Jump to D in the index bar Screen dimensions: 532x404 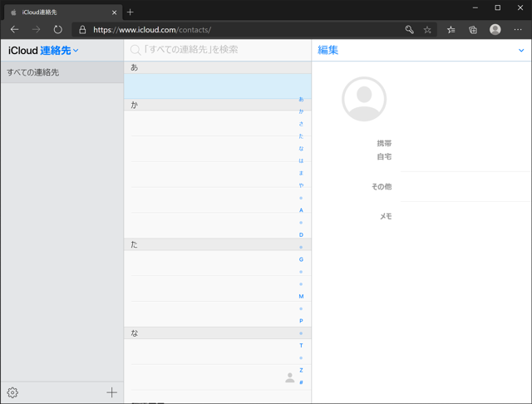301,234
